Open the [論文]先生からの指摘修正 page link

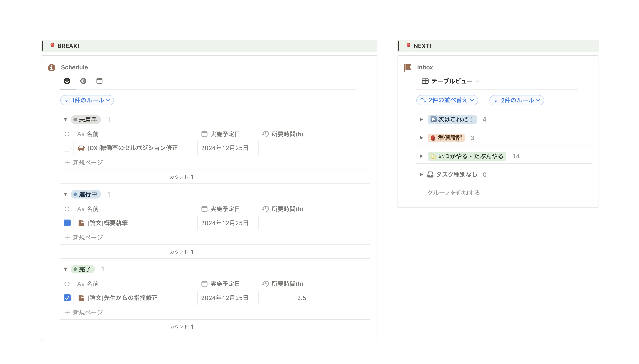(x=122, y=298)
